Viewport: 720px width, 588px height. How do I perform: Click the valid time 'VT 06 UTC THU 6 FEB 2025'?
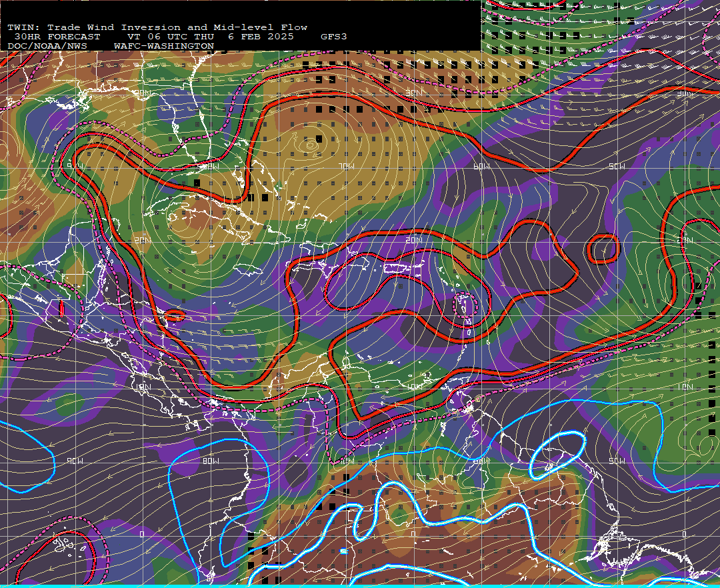tap(210, 37)
